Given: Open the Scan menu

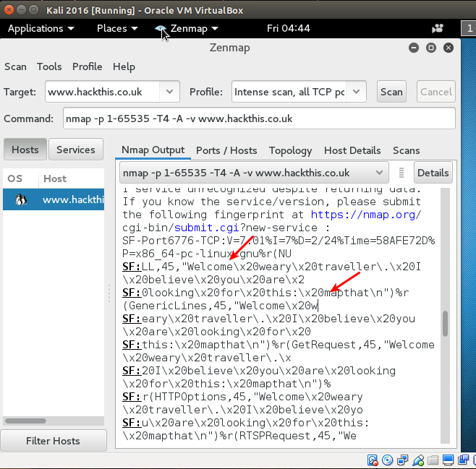Looking at the screenshot, I should tap(15, 66).
